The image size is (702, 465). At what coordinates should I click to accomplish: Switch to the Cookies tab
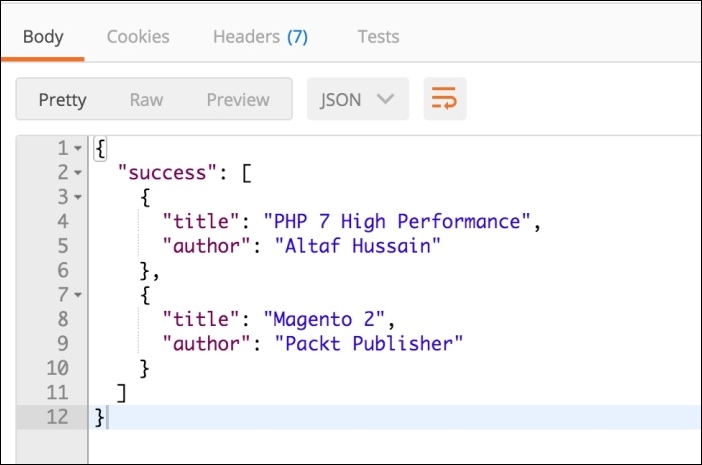[138, 37]
